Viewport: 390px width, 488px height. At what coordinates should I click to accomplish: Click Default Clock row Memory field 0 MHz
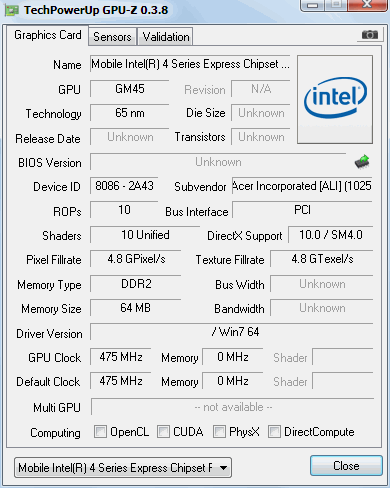click(x=233, y=381)
